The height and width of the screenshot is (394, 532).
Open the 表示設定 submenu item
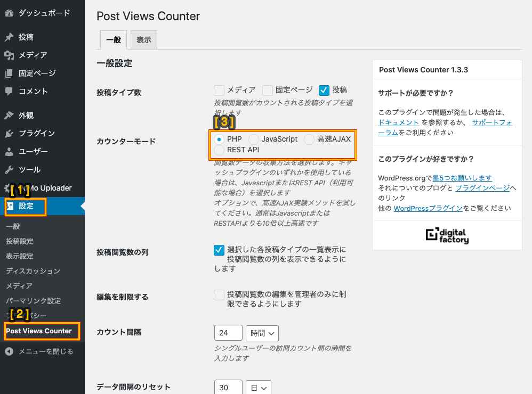click(20, 256)
